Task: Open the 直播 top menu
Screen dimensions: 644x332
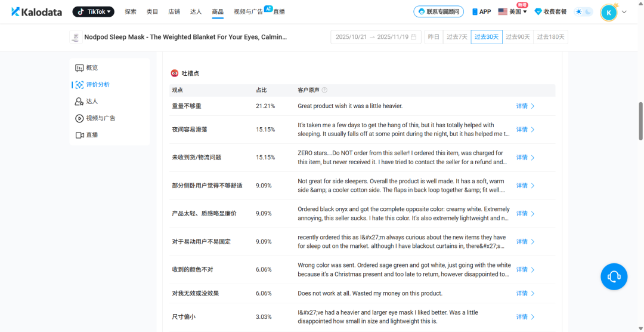Action: click(279, 12)
